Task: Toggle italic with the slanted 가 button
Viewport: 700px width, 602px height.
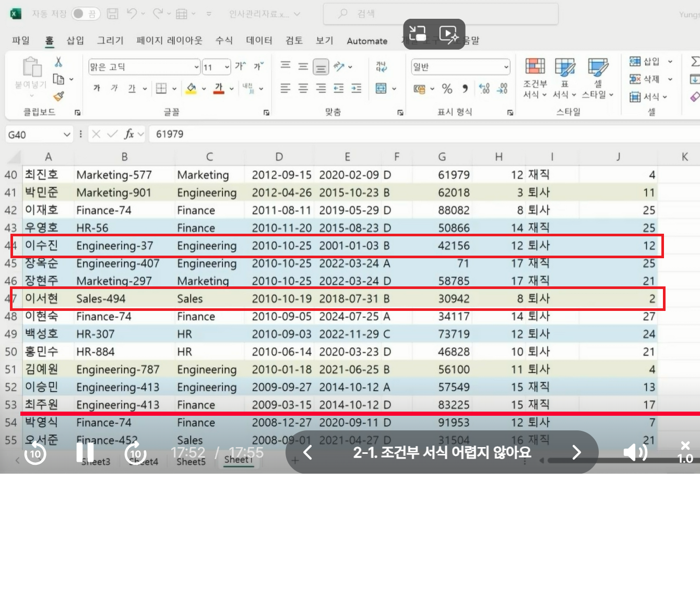Action: click(x=114, y=88)
